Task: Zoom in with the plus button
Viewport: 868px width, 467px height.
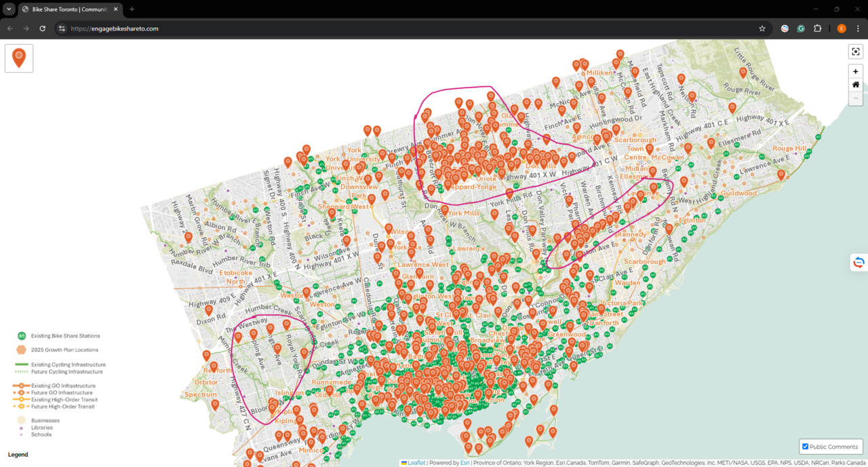Action: click(x=856, y=71)
